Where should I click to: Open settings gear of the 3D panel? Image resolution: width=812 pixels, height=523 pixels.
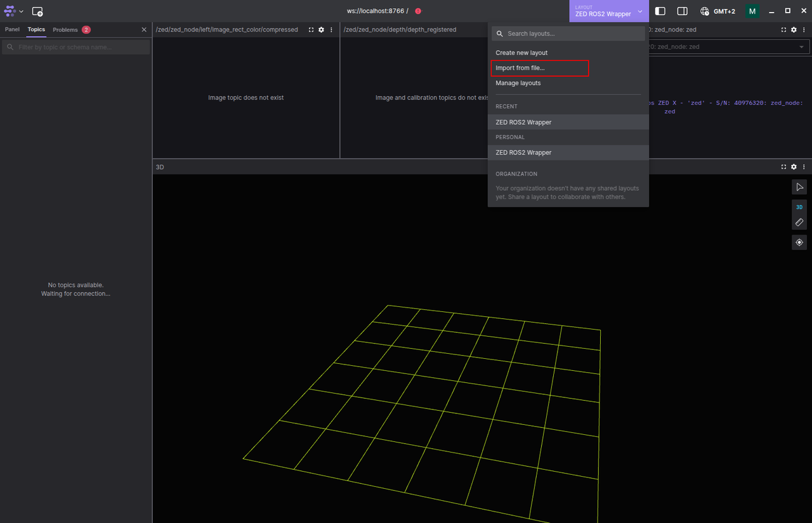[x=794, y=167]
